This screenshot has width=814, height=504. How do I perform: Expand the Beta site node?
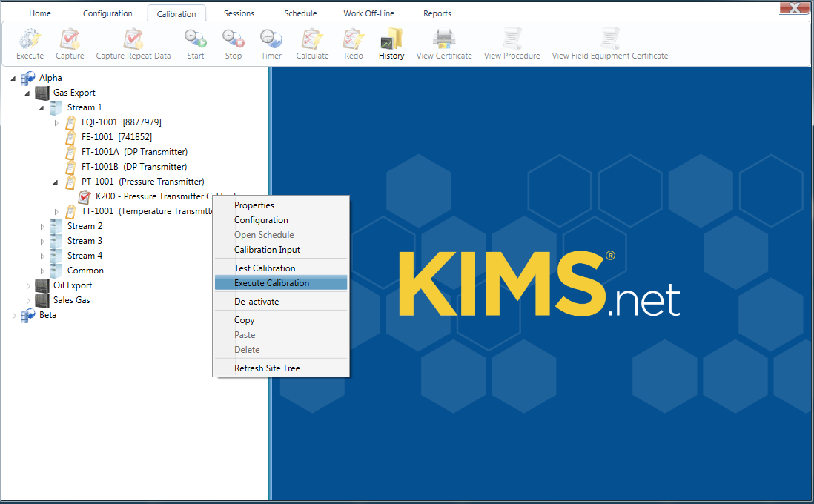(x=14, y=316)
